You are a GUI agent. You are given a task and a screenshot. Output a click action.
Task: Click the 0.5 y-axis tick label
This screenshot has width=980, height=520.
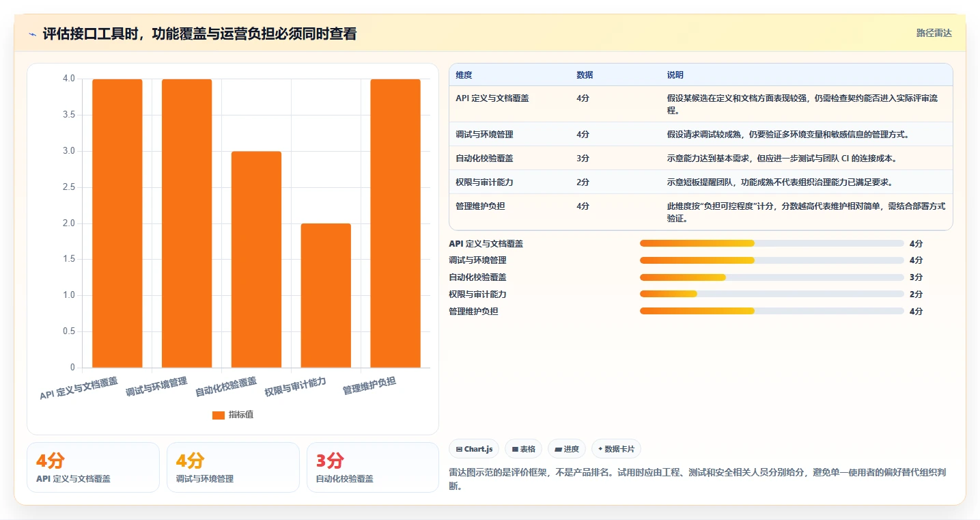pyautogui.click(x=69, y=331)
